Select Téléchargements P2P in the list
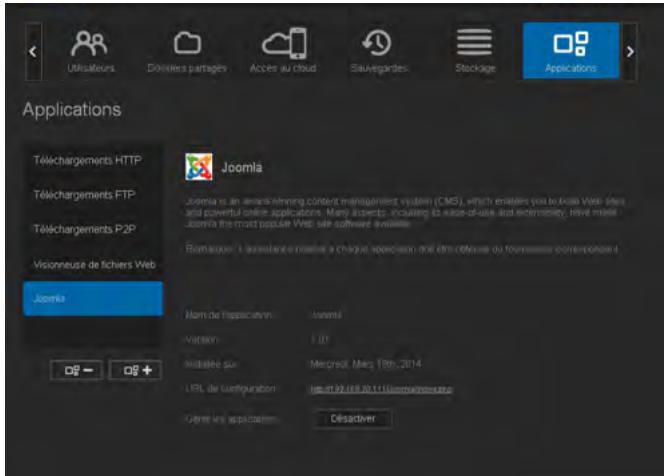667x476 pixels. click(x=93, y=229)
